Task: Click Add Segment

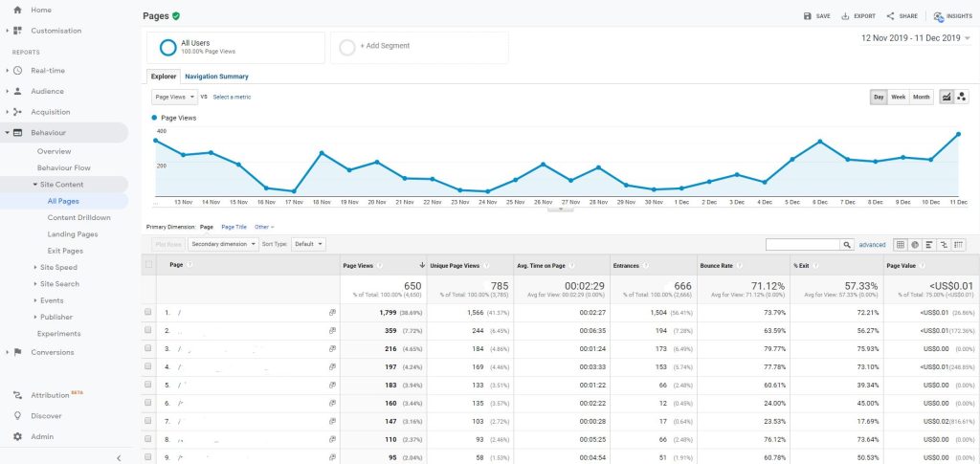Action: coord(419,48)
